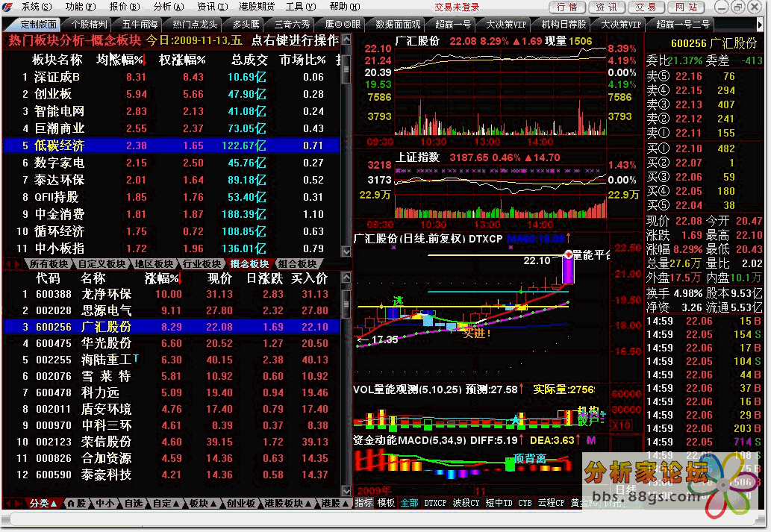Viewport: 771px width, 532px height.
Task: Switch to the 自选 bottom tab
Action: 134,504
